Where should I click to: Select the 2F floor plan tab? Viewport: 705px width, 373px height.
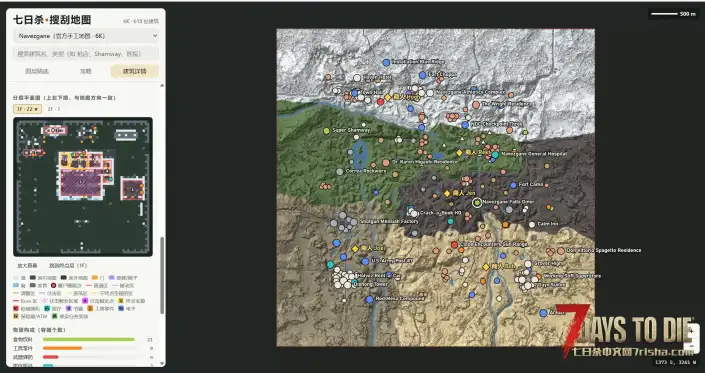click(54, 109)
